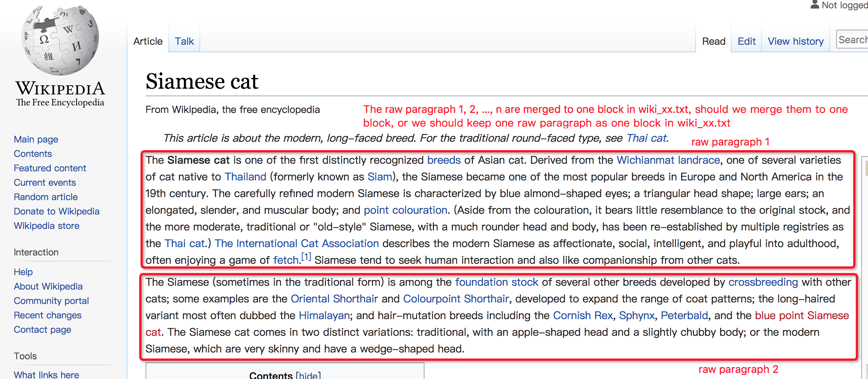Follow the Thai cat hatnote link
Image resolution: width=868 pixels, height=379 pixels.
[x=647, y=138]
